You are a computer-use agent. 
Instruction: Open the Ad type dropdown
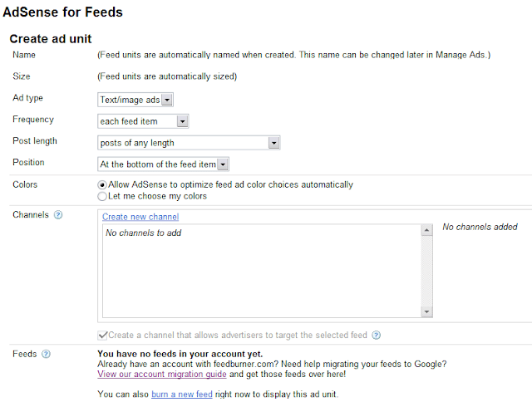(x=135, y=100)
